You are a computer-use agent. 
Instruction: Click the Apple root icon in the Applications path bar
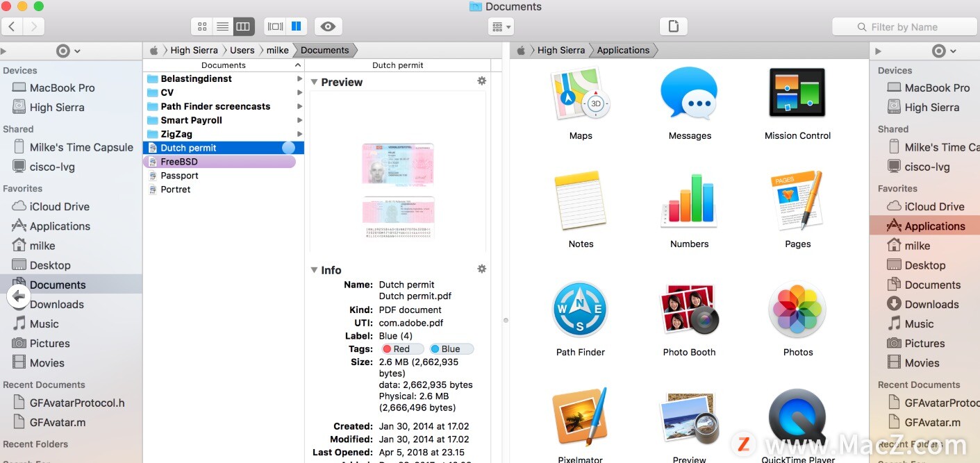pyautogui.click(x=521, y=50)
